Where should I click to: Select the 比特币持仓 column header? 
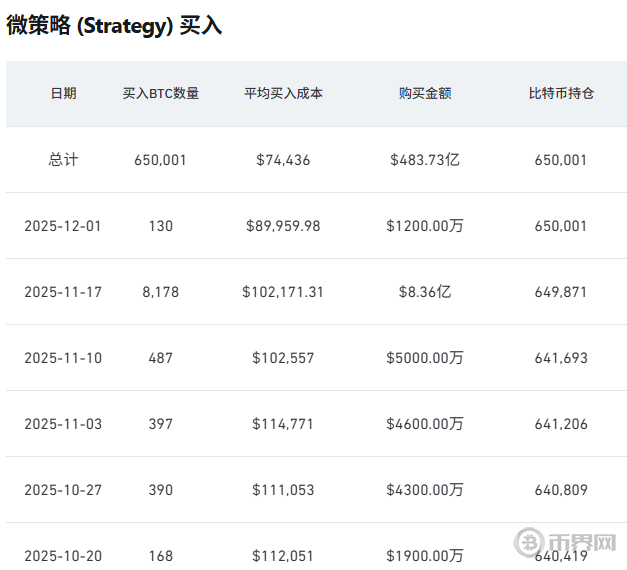coord(560,93)
